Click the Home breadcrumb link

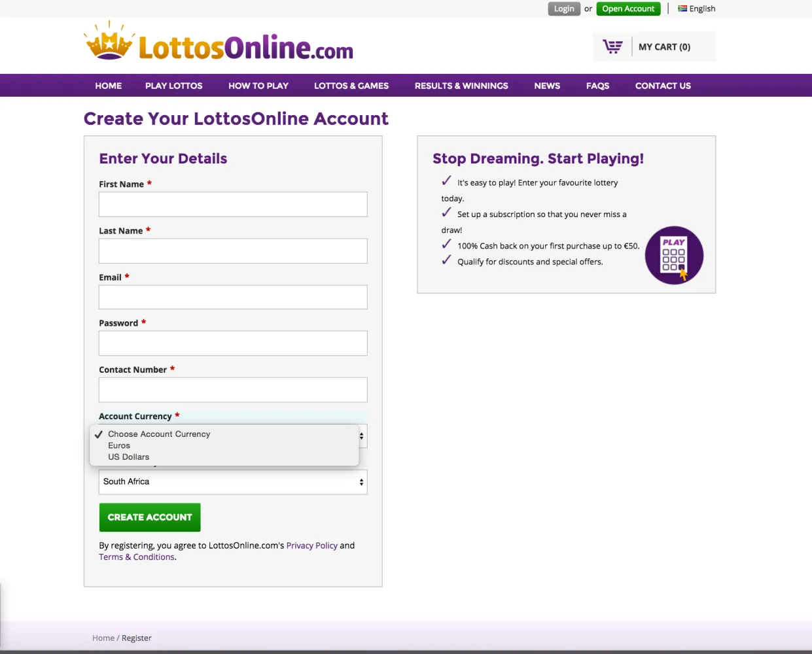click(x=103, y=638)
